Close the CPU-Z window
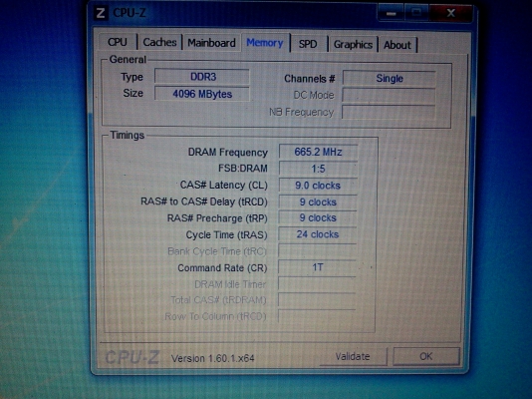The image size is (532, 399). coord(451,13)
